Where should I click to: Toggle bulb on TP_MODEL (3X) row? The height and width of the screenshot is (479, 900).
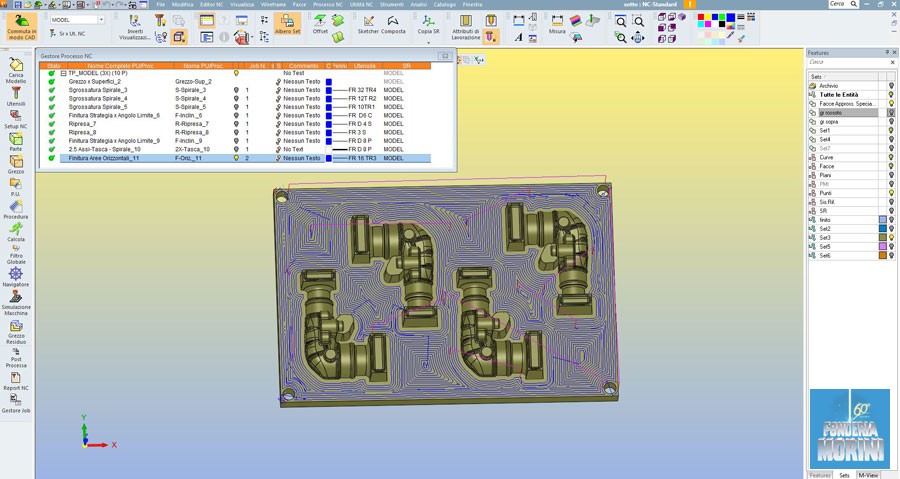click(x=236, y=73)
